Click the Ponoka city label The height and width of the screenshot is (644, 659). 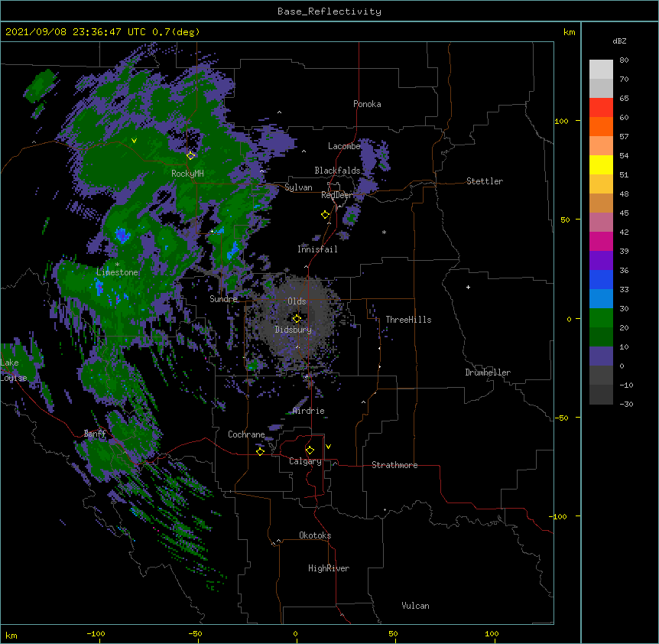point(367,104)
